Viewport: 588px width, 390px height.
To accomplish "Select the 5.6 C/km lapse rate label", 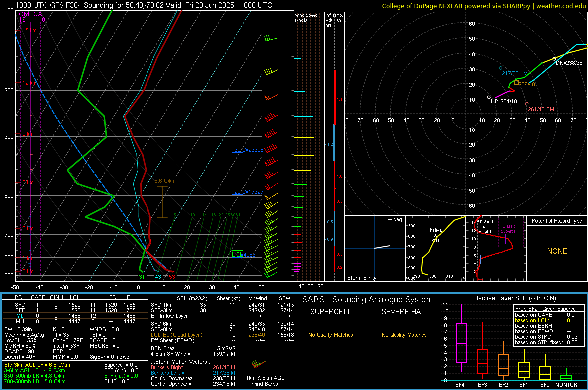I will (x=165, y=181).
